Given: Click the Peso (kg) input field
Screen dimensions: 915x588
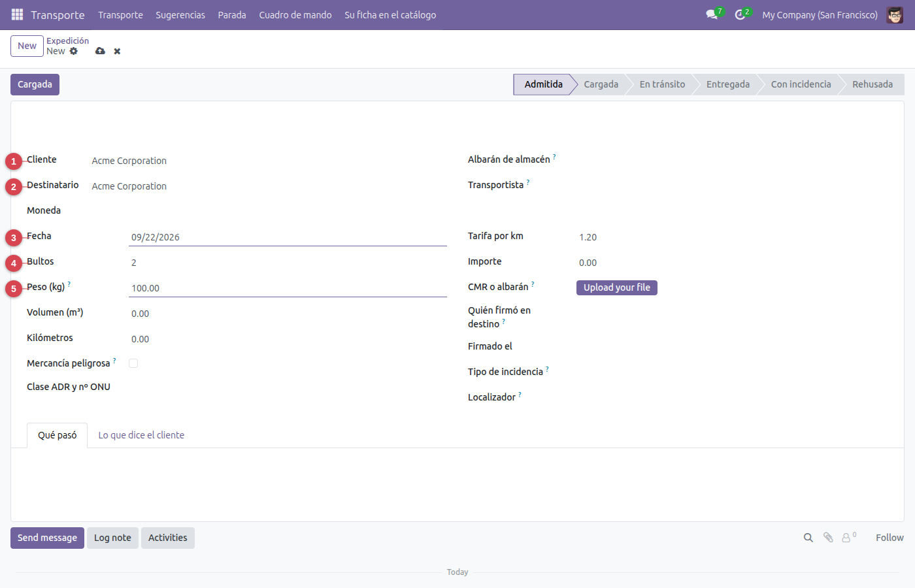Looking at the screenshot, I should [x=288, y=288].
